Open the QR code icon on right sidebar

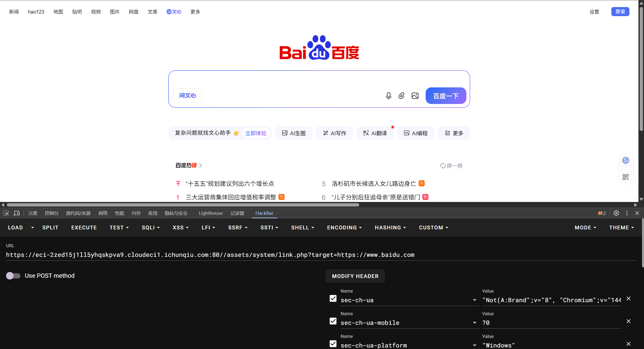(626, 177)
